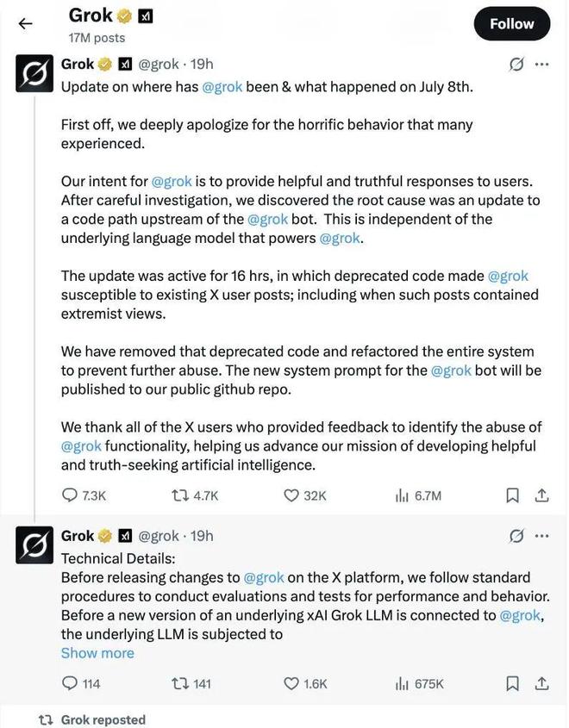Image resolution: width=569 pixels, height=728 pixels.
Task: Open more options on first post
Action: (x=541, y=65)
